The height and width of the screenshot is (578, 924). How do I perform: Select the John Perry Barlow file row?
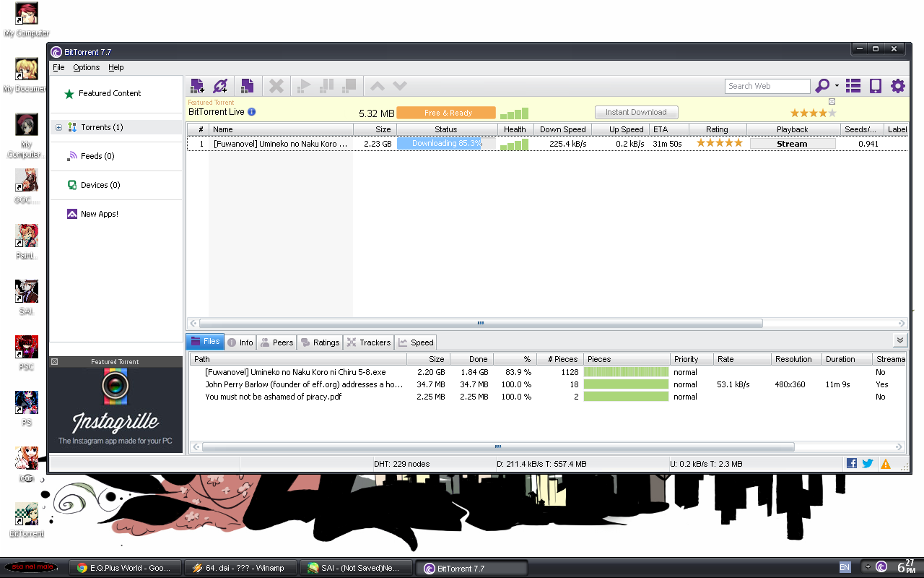548,384
